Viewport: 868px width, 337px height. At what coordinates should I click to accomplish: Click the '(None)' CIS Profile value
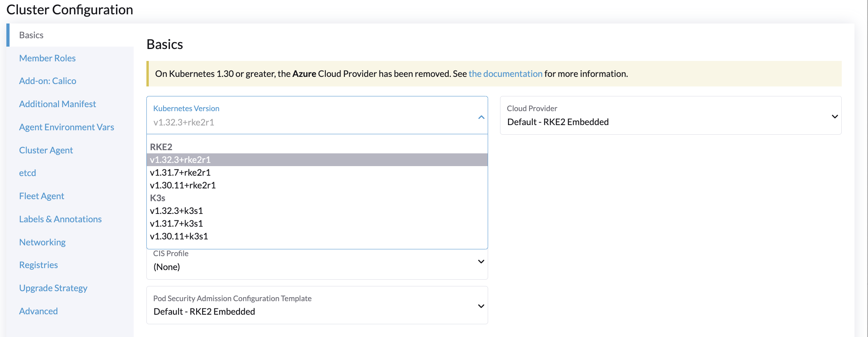pos(167,267)
